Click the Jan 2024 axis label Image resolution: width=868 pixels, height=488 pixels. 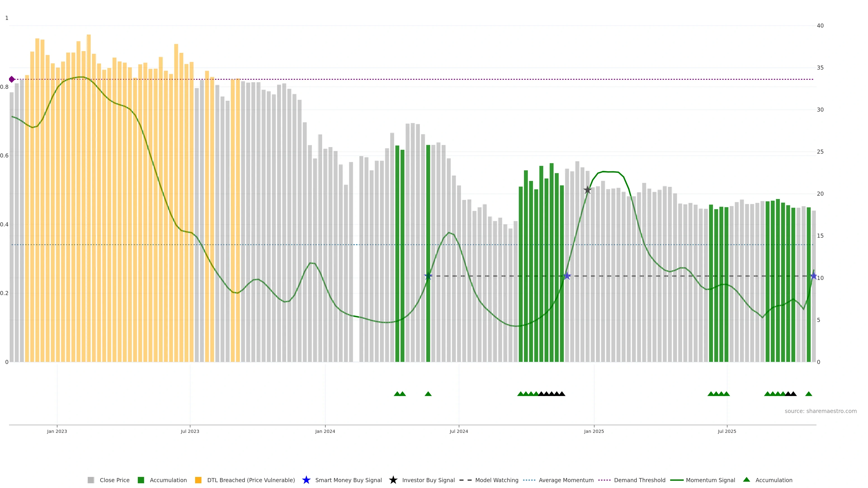tap(325, 431)
